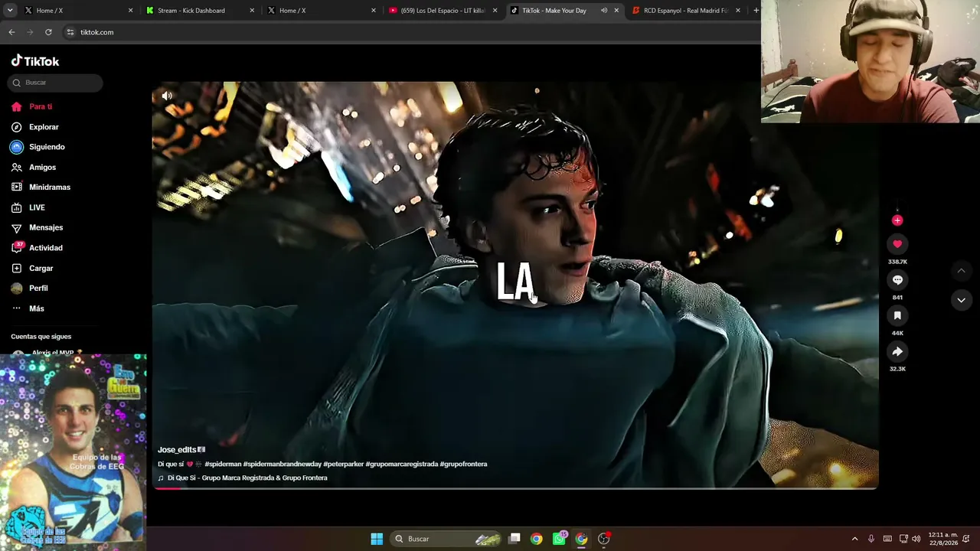Screen dimensions: 980x551
Task: Open the Di Que Si sound link
Action: coord(243,478)
